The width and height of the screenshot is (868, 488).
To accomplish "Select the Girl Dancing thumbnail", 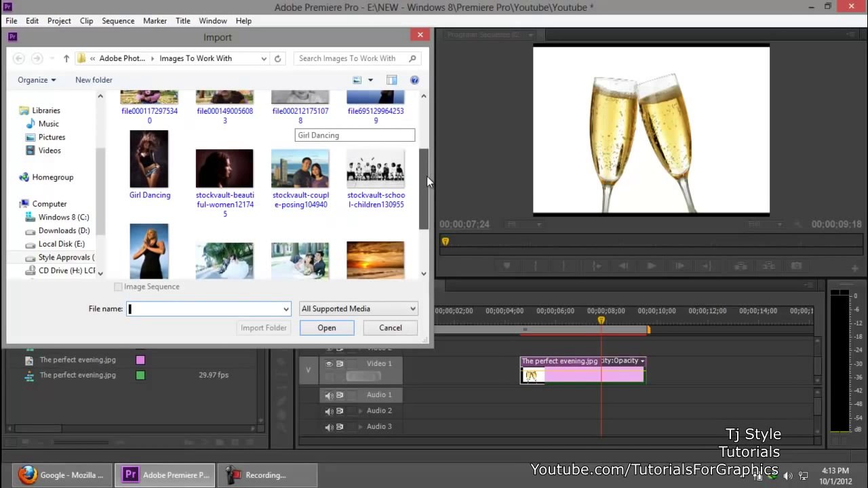I will pos(149,159).
